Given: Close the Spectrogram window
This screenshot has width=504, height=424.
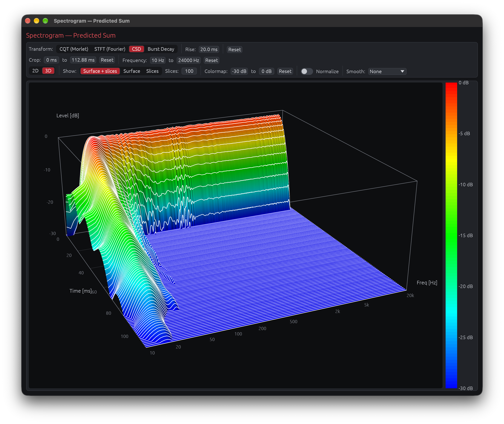Looking at the screenshot, I should 28,21.
